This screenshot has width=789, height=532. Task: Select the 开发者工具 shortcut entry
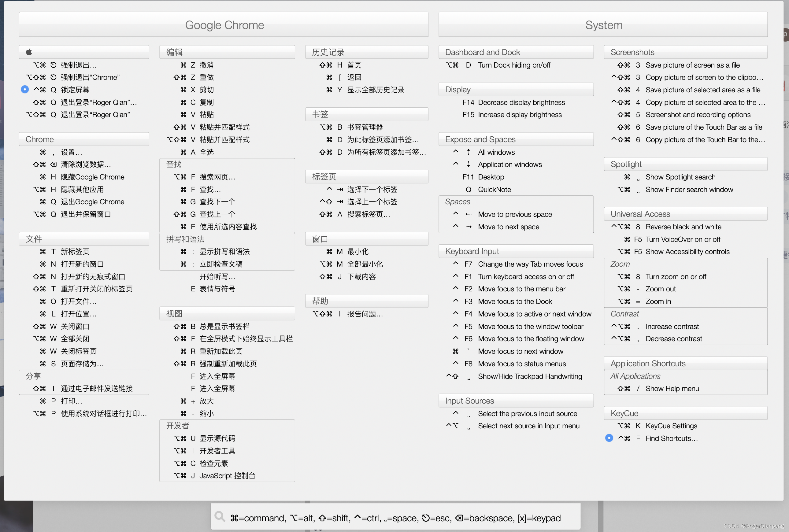click(x=217, y=451)
